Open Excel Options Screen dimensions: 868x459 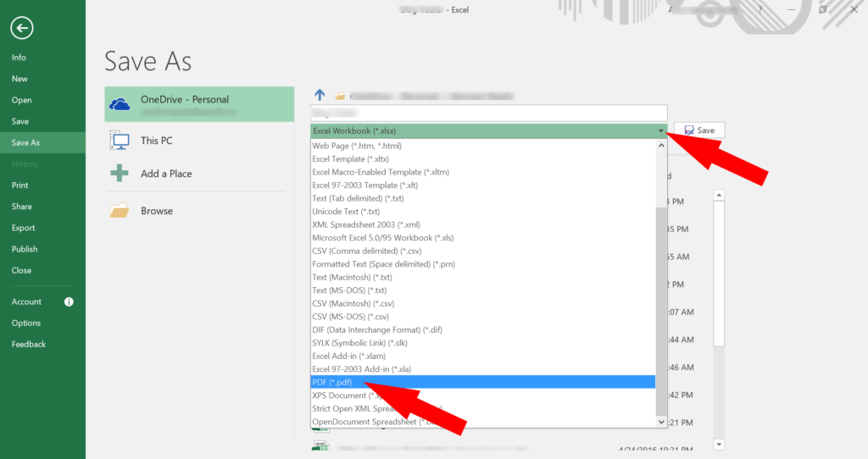[26, 323]
